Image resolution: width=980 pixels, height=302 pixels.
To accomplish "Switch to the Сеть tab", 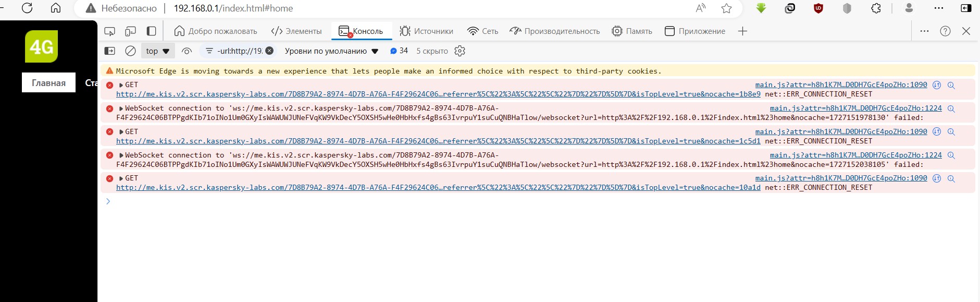I will (482, 31).
